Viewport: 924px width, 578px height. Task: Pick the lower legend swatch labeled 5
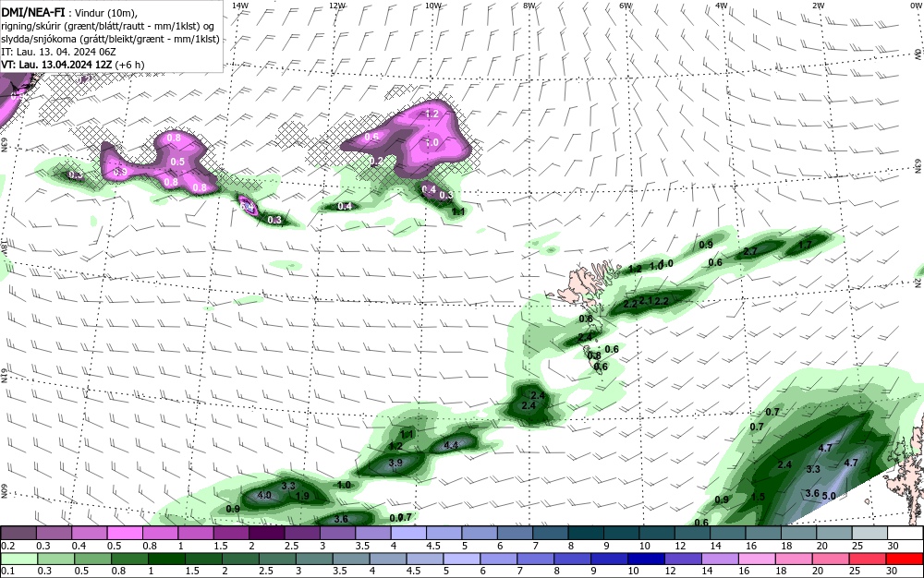pyautogui.click(x=462, y=558)
